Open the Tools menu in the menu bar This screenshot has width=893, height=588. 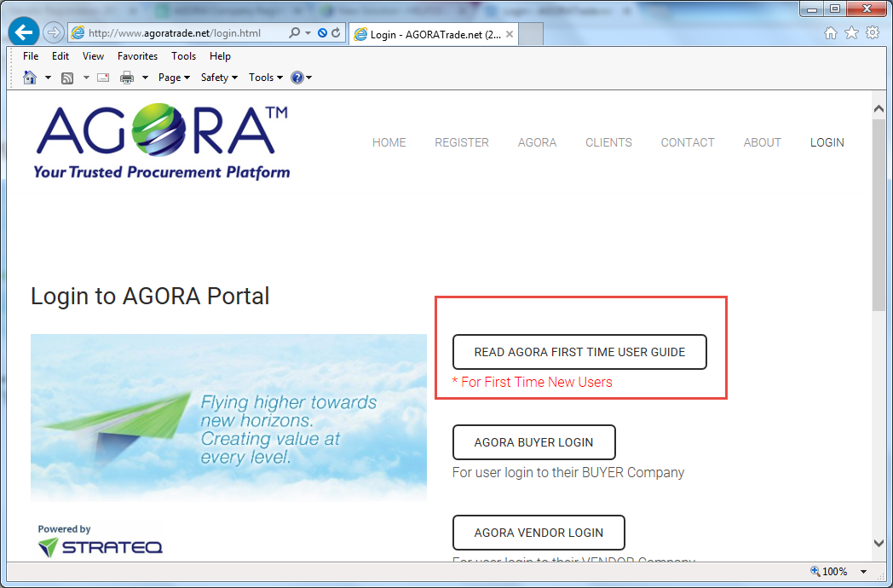click(x=183, y=56)
